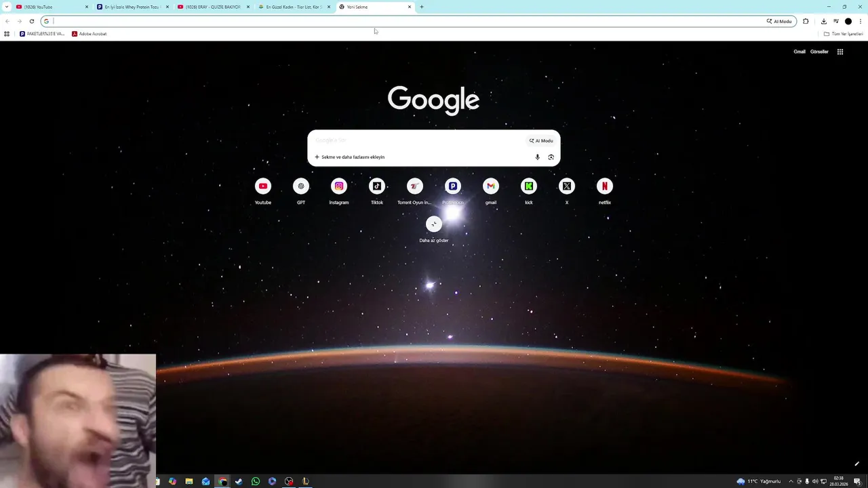Customize page with pencil icon
Viewport: 868px width, 488px height.
857,464
